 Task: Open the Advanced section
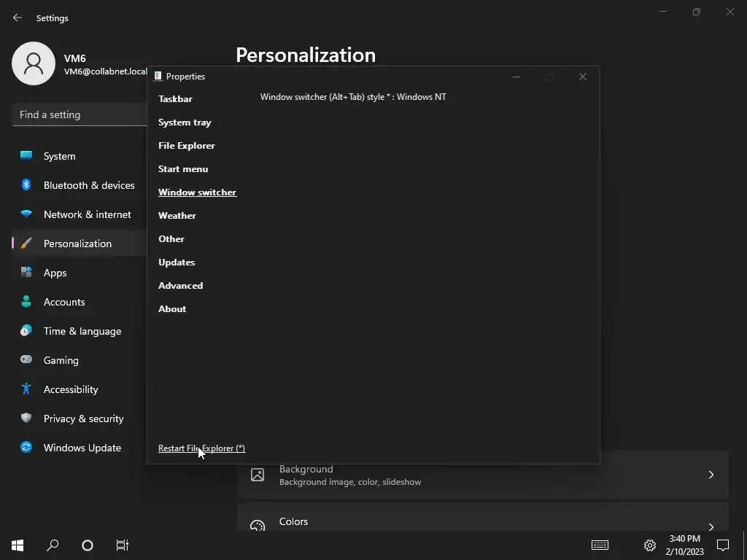point(181,286)
